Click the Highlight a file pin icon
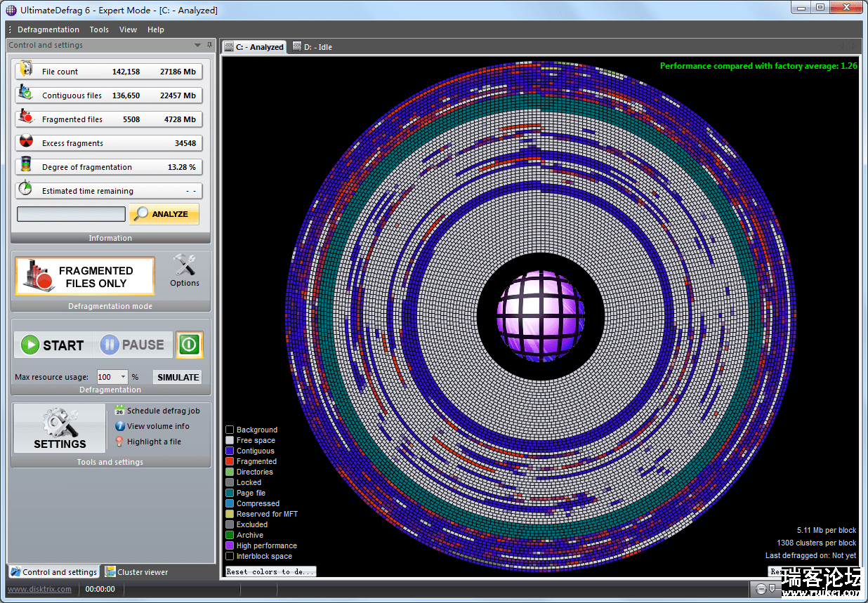 (119, 442)
